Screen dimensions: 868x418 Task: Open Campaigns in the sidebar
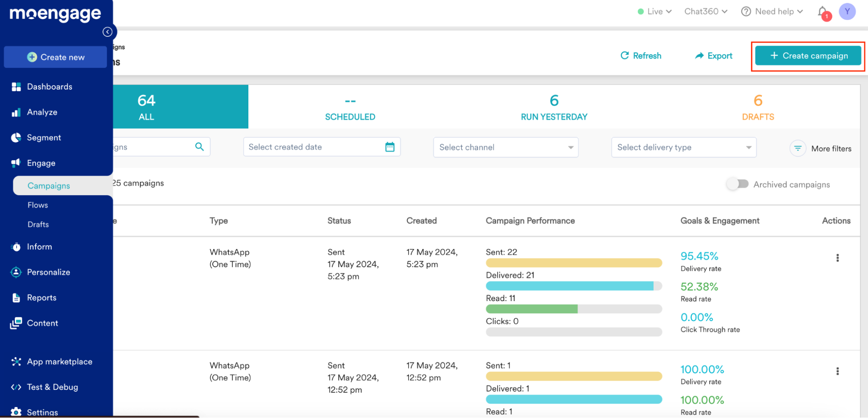coord(63,186)
